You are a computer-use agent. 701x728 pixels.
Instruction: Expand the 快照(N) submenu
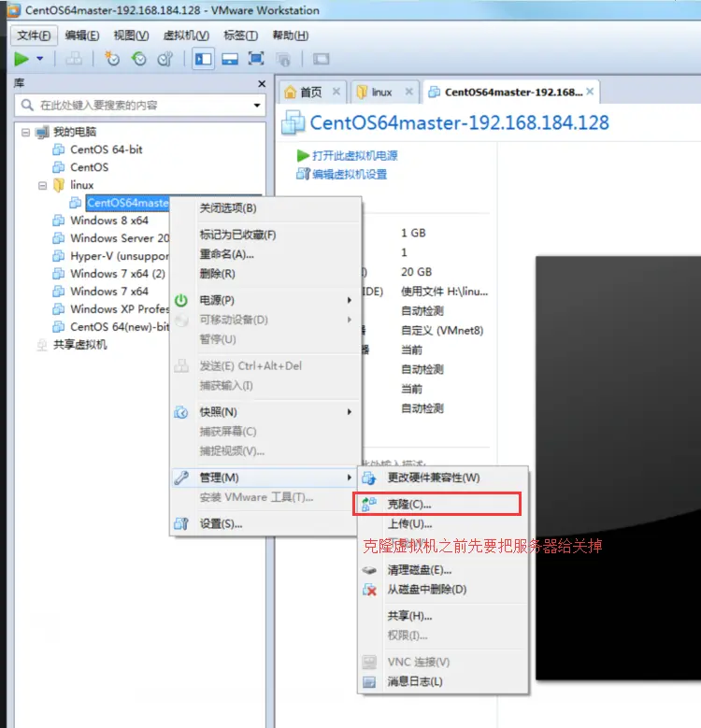tap(266, 412)
